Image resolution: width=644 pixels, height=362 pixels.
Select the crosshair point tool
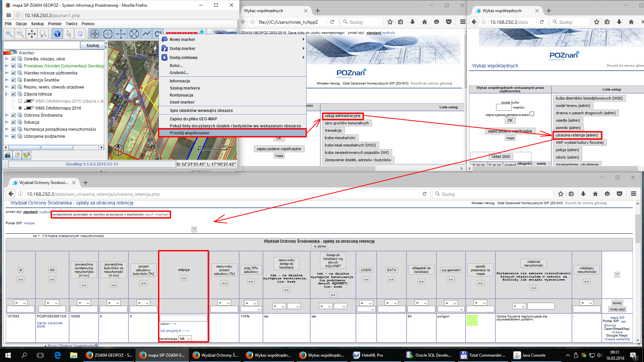click(x=121, y=34)
